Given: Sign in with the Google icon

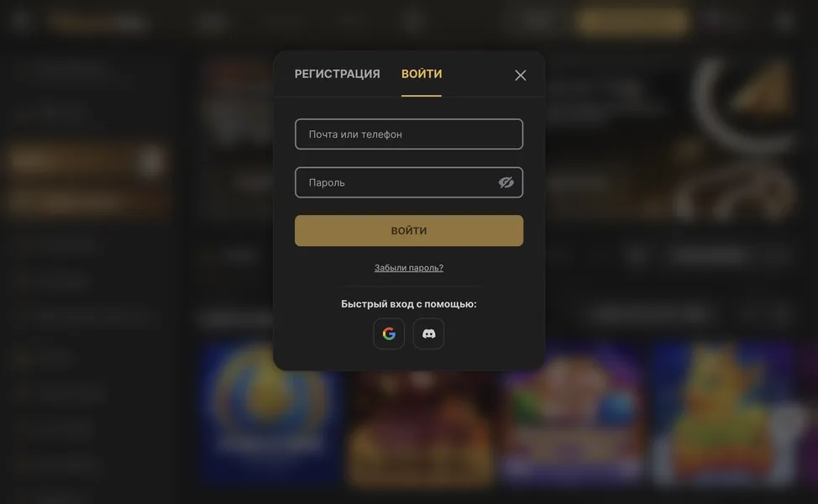Looking at the screenshot, I should pyautogui.click(x=389, y=333).
